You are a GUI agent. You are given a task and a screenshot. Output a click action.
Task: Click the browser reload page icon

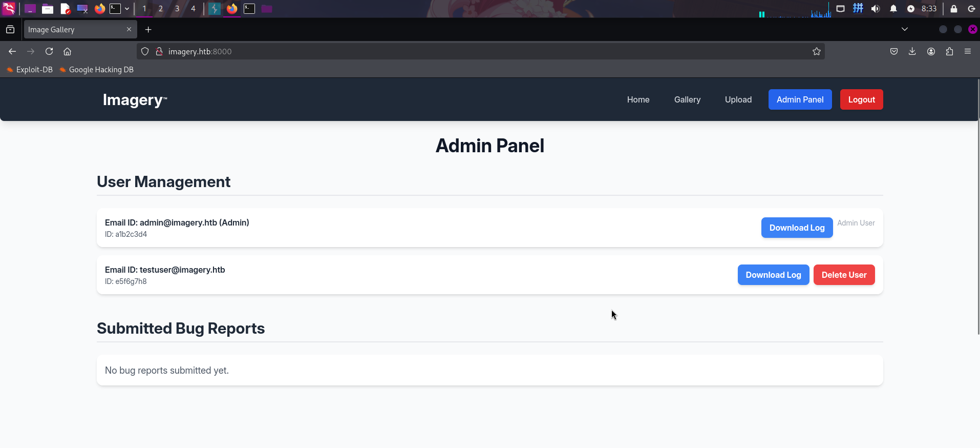tap(49, 51)
